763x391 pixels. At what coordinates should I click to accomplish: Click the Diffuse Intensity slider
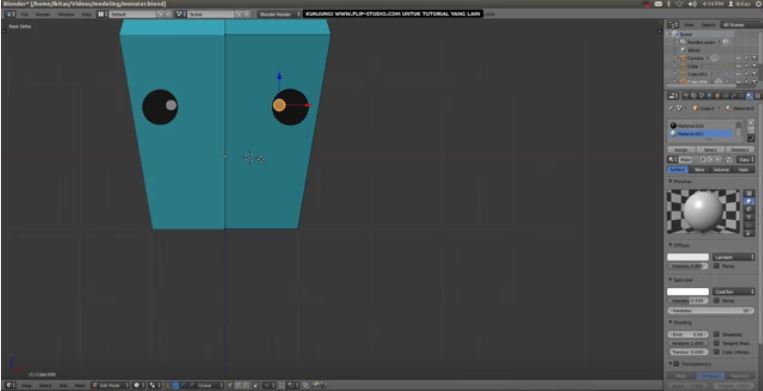(688, 266)
